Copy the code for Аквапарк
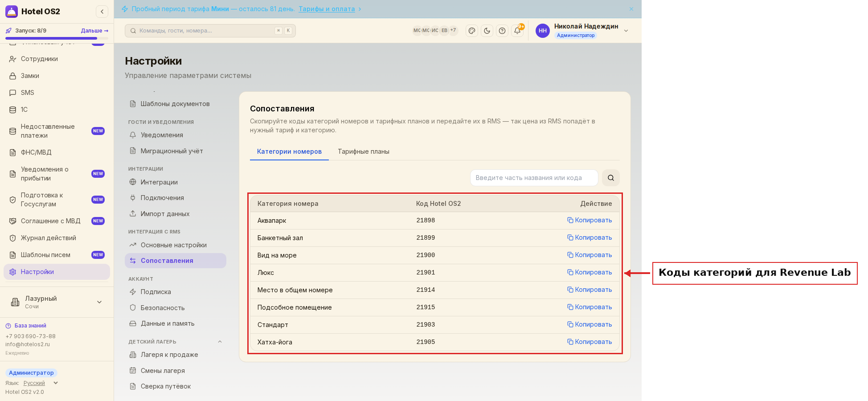The width and height of the screenshot is (868, 401). [590, 220]
